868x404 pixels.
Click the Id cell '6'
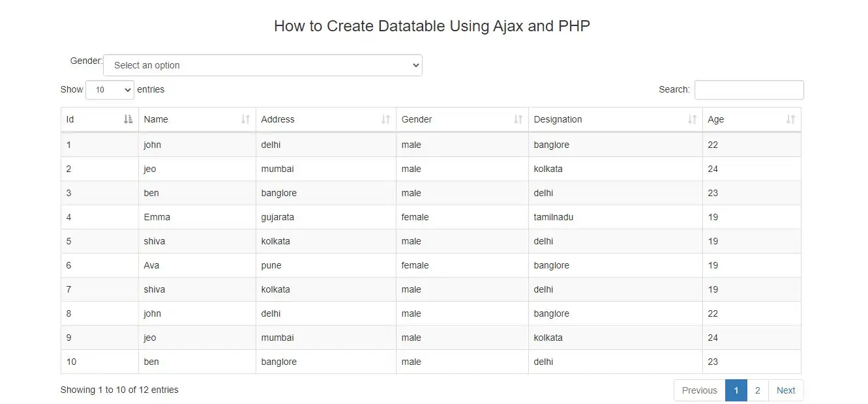click(68, 265)
